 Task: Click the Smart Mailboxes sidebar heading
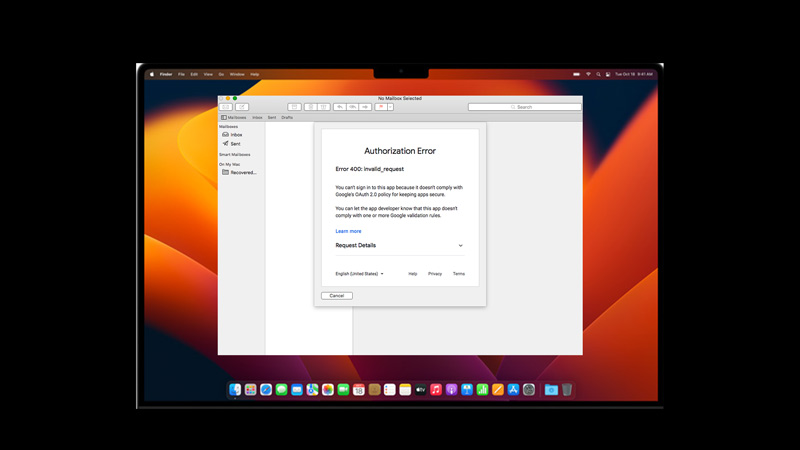pyautogui.click(x=235, y=155)
